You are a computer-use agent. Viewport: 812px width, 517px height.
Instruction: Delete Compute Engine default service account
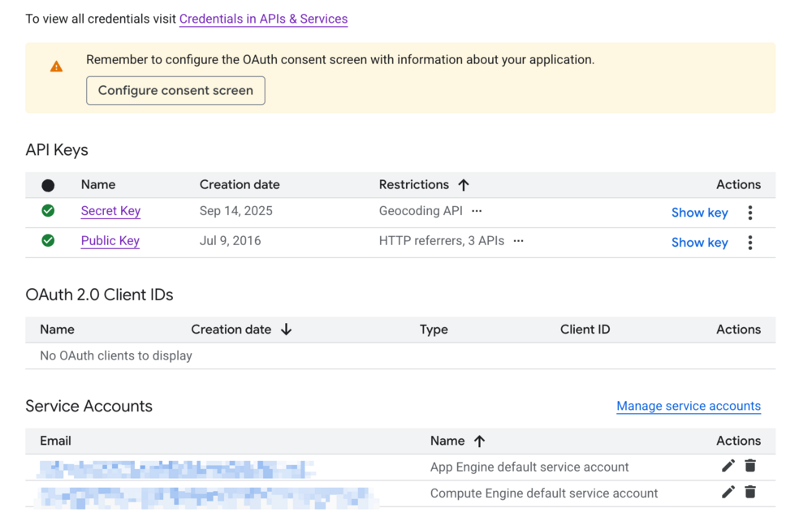[749, 492]
